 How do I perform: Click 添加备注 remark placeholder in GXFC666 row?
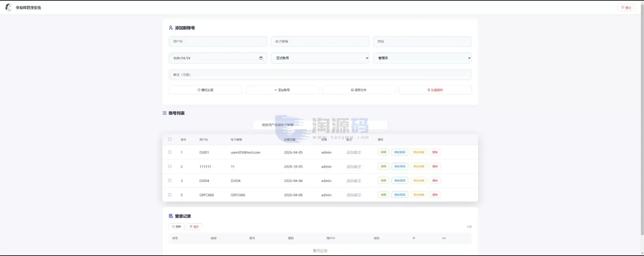click(x=354, y=195)
